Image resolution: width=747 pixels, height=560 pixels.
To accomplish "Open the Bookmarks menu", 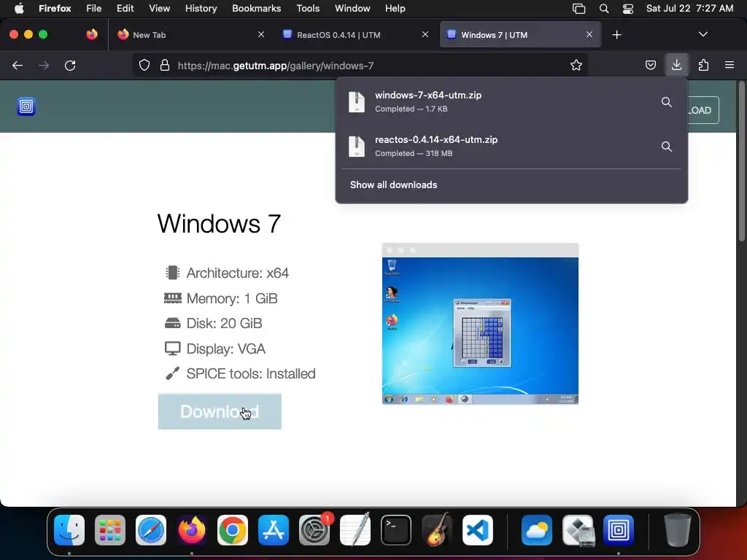I will click(256, 8).
